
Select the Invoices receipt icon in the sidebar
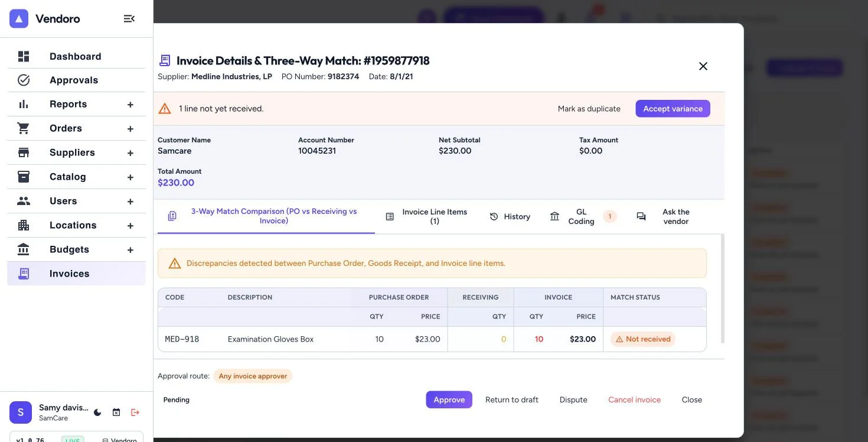tap(24, 274)
